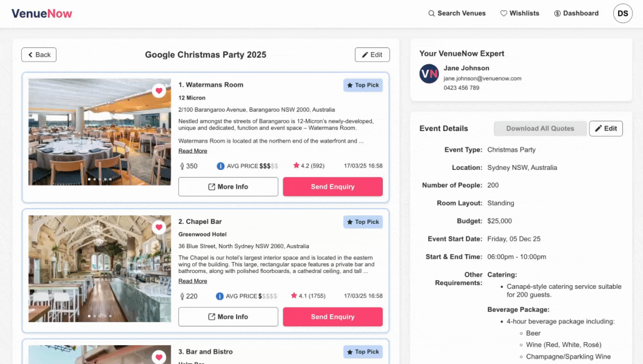Image resolution: width=643 pixels, height=364 pixels.
Task: Click the Event Type value Christmas Party
Action: 512,150
